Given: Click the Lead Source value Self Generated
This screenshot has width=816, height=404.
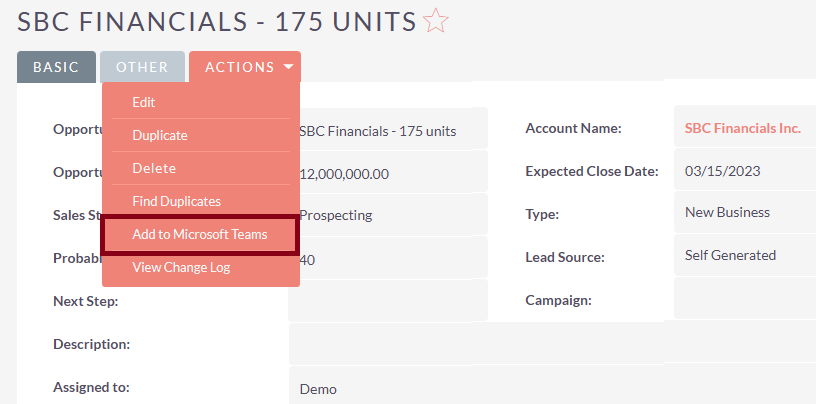Looking at the screenshot, I should (730, 255).
